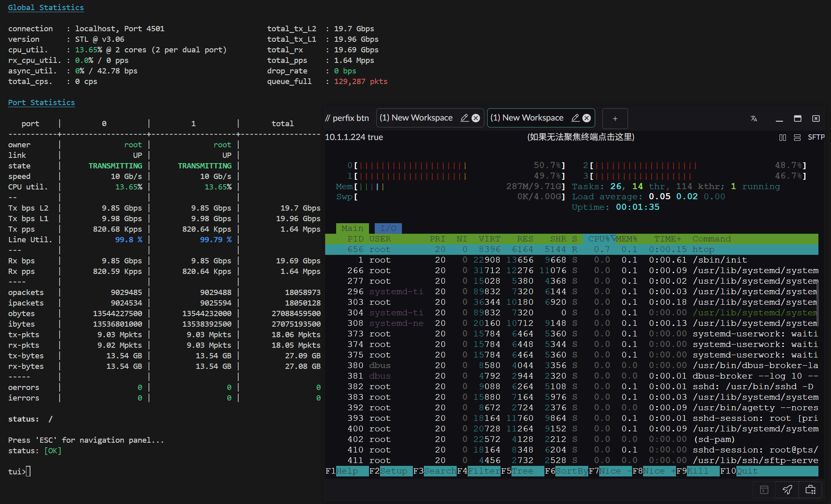Open the SFTP panel
The height and width of the screenshot is (504, 831).
pyautogui.click(x=816, y=137)
